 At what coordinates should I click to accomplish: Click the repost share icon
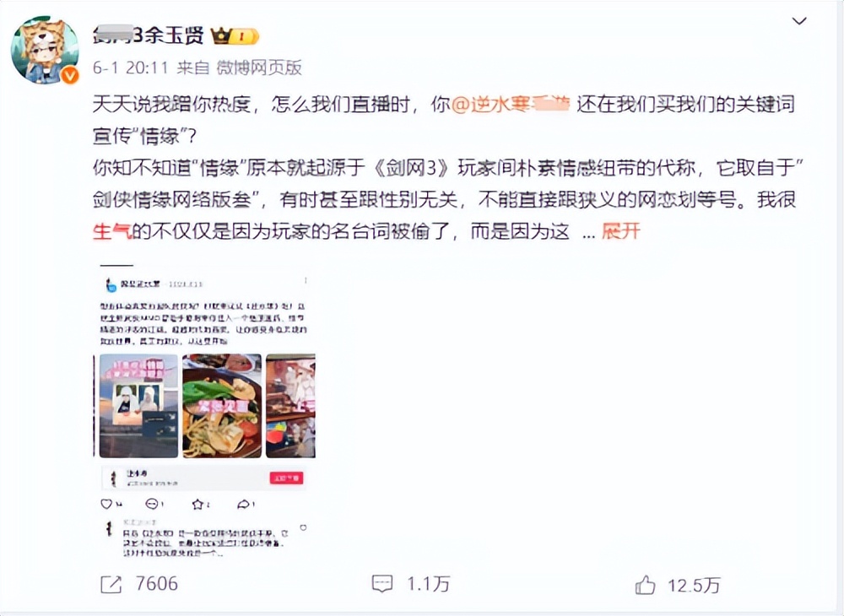(111, 585)
